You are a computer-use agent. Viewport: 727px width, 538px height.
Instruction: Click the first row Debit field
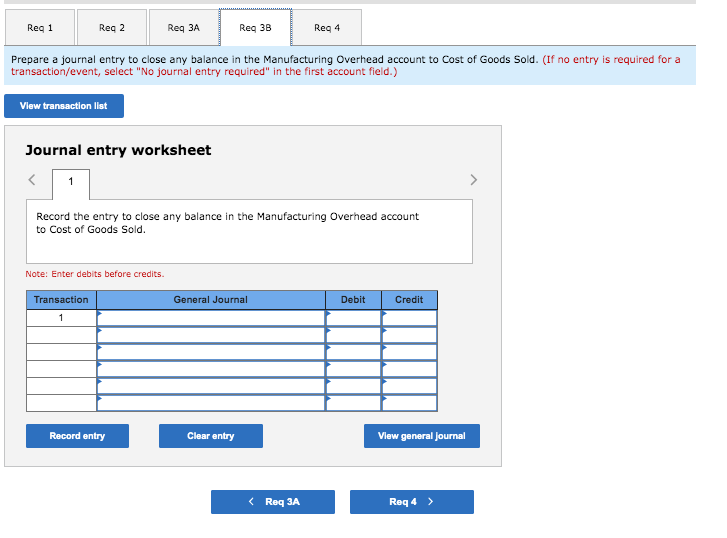(353, 318)
